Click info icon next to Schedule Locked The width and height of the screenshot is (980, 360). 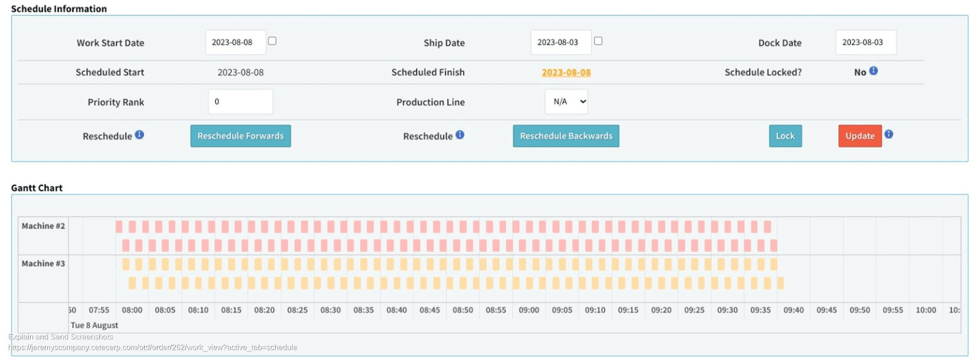(x=873, y=71)
